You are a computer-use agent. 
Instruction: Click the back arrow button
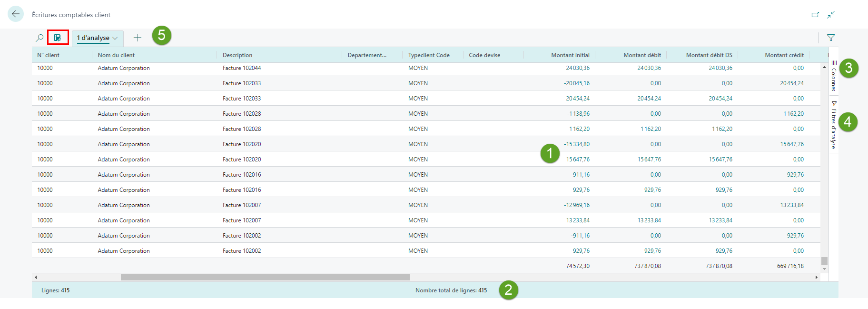pos(16,14)
